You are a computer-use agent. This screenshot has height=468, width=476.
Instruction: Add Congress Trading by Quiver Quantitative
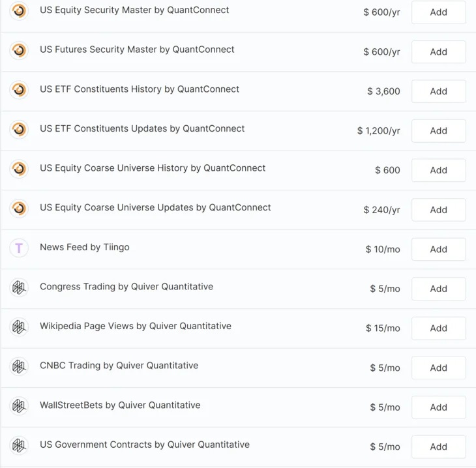click(438, 289)
